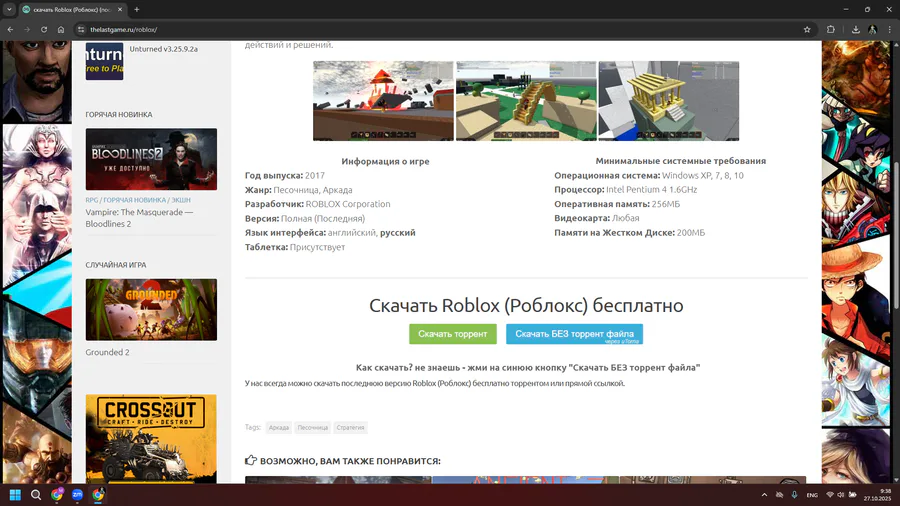Open the Bloodlines 2 banner image
Viewport: 900px width, 506px height.
point(152,159)
